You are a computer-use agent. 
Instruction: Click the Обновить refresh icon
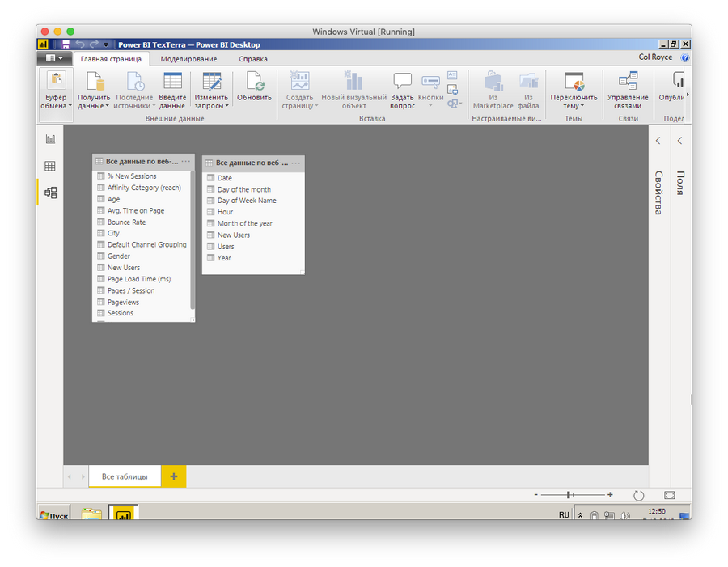pyautogui.click(x=254, y=82)
